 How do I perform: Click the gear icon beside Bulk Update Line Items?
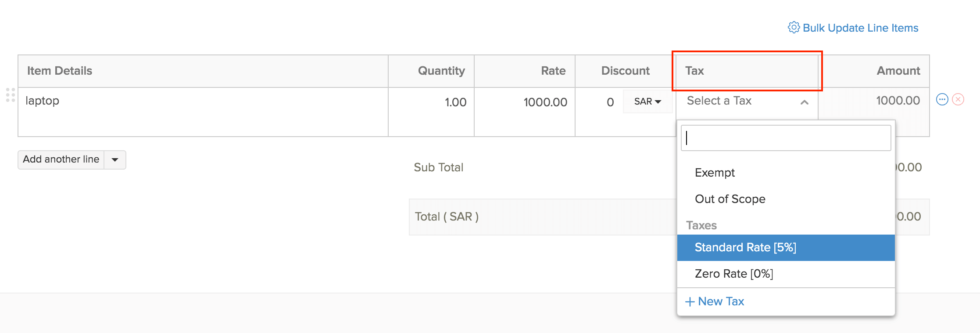tap(793, 27)
